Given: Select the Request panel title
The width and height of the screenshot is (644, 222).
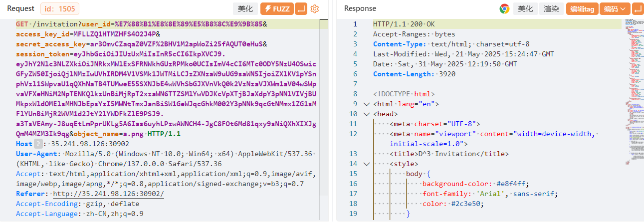Looking at the screenshot, I should pos(20,8).
